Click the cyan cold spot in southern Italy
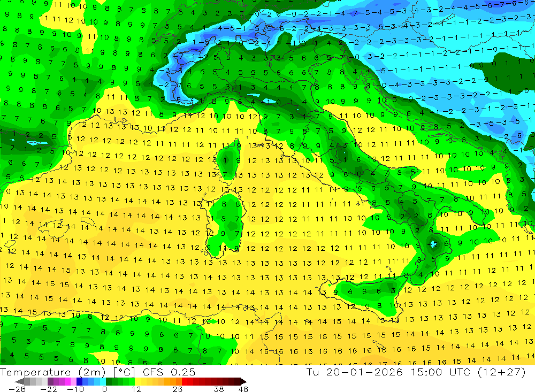This screenshot has width=535, height=392. [x=433, y=244]
